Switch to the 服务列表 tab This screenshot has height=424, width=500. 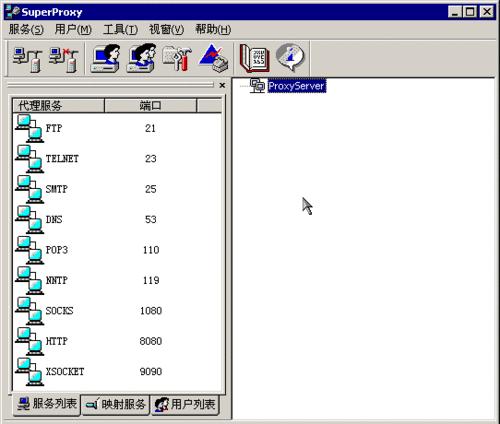(47, 404)
